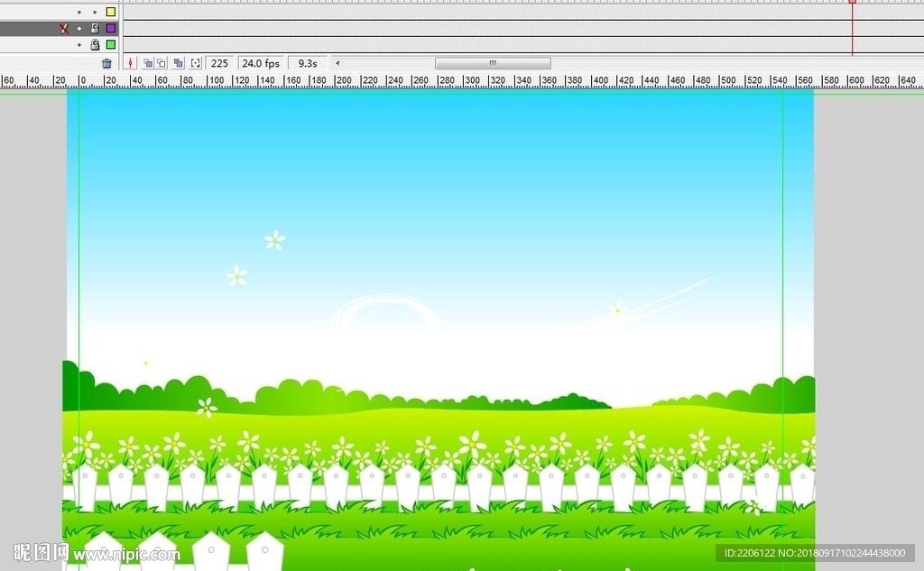Click the 24.0 fps frame rate value
Image resolution: width=924 pixels, height=571 pixels.
[x=261, y=63]
